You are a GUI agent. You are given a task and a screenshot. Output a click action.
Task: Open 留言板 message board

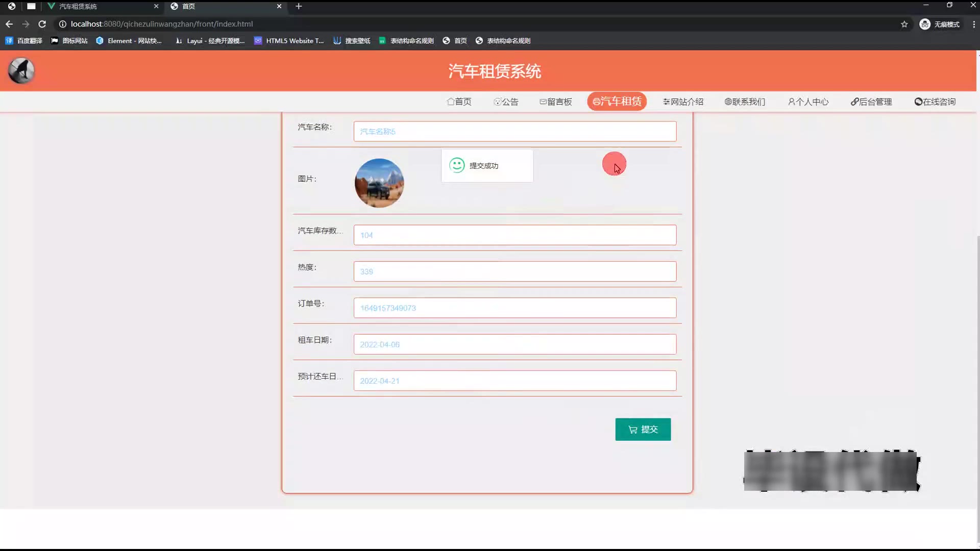[555, 102]
